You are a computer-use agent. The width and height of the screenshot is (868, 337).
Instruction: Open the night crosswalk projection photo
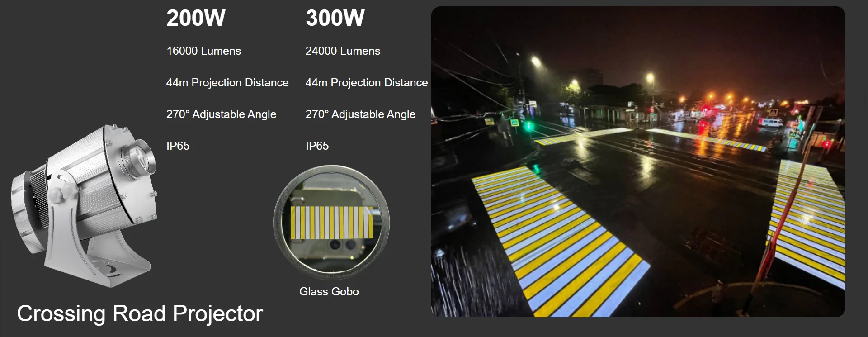click(638, 161)
